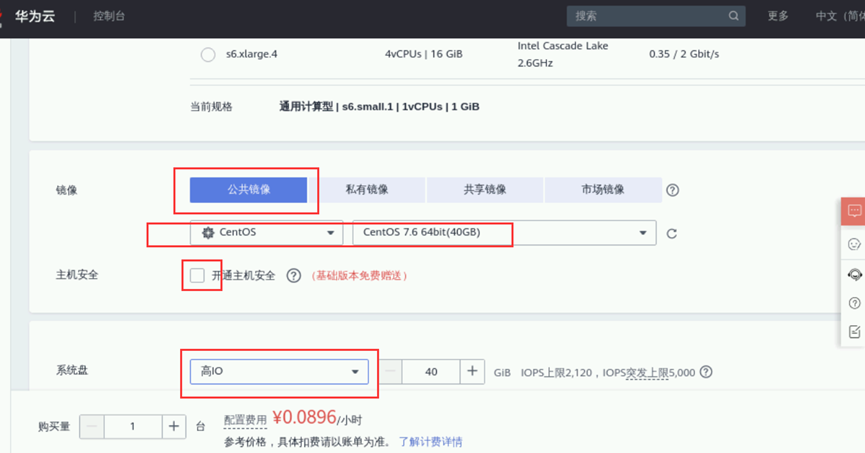Decrease purchase quantity with minus button

(92, 427)
